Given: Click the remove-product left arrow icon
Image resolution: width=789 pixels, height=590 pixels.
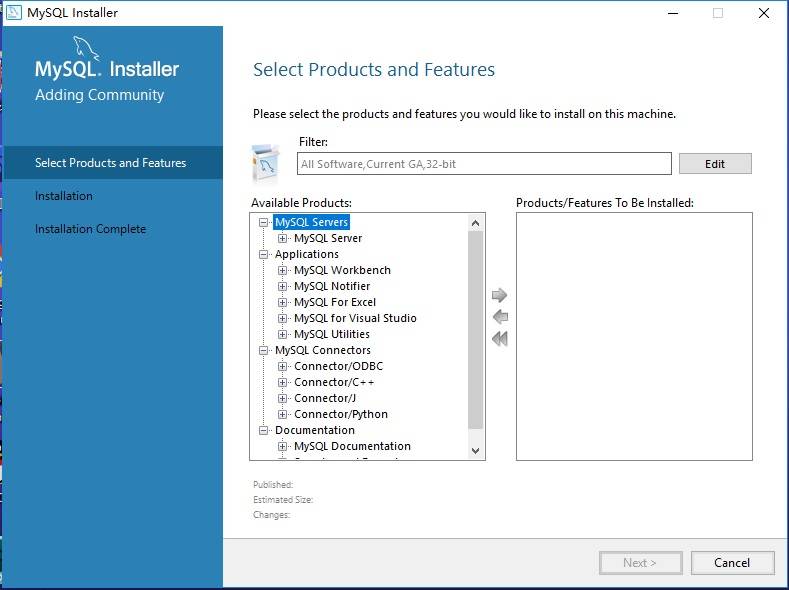Looking at the screenshot, I should (500, 317).
